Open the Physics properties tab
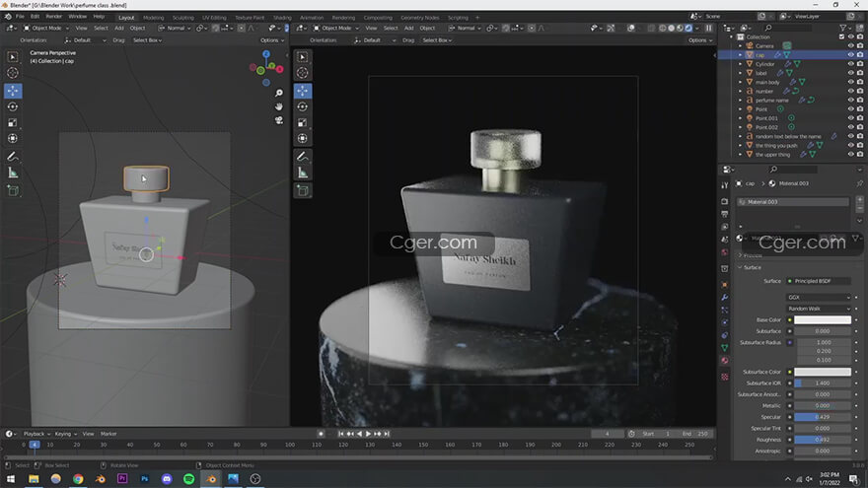This screenshot has height=488, width=868. (x=725, y=322)
